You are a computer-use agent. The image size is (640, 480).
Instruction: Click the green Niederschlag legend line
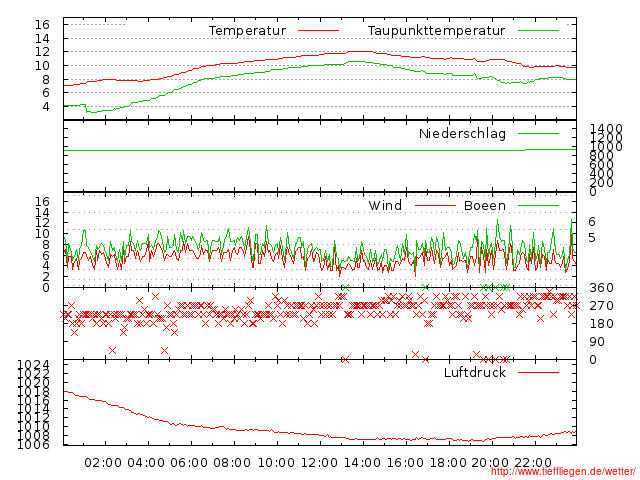click(538, 133)
